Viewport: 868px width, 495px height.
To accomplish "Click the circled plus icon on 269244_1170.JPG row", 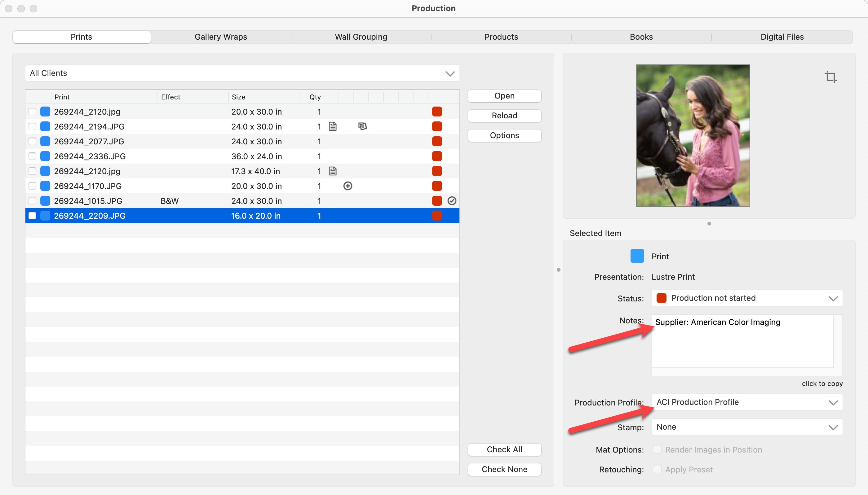I will 348,186.
